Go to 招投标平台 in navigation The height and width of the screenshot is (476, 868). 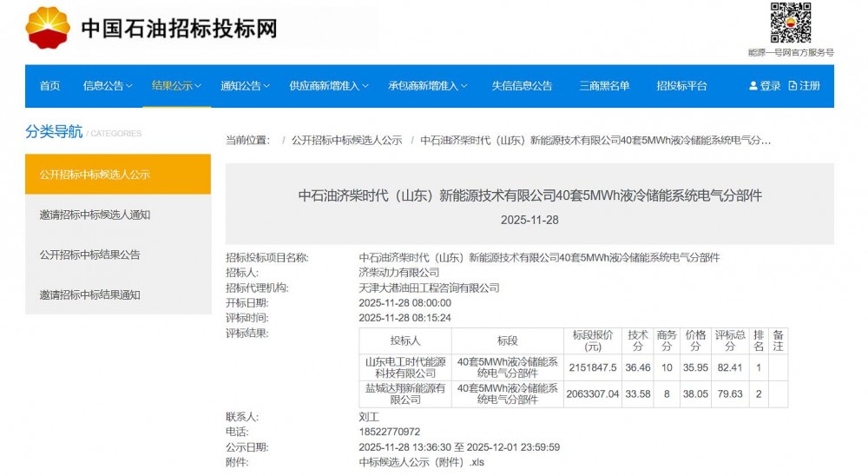point(681,86)
